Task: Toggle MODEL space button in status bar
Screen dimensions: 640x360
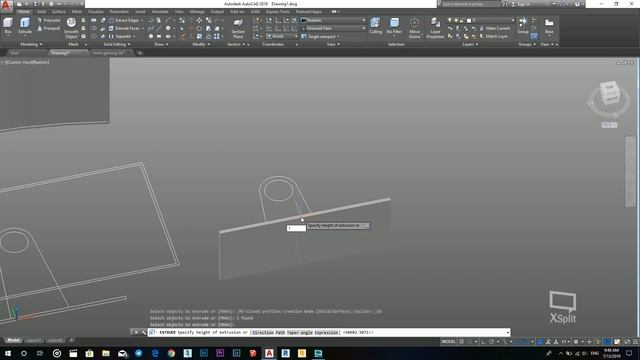Action: [448, 342]
